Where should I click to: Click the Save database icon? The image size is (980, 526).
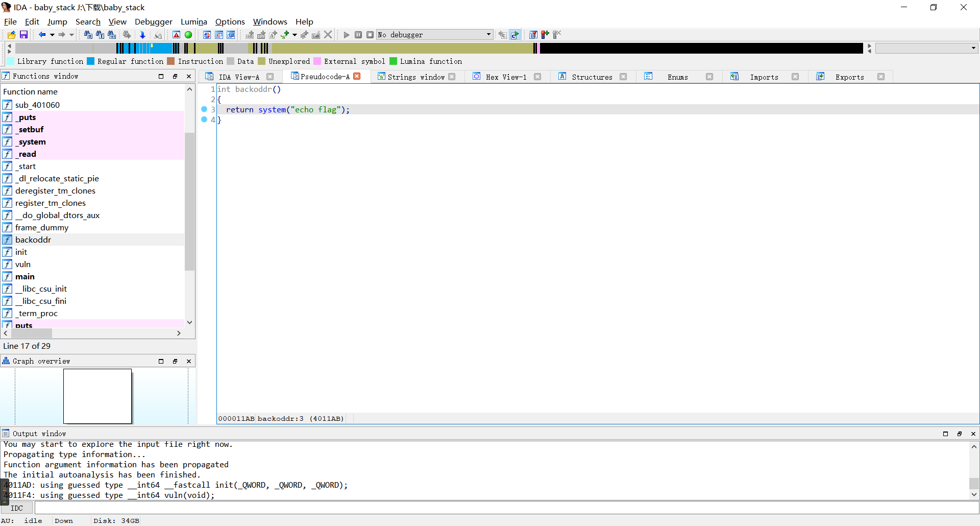[23, 35]
